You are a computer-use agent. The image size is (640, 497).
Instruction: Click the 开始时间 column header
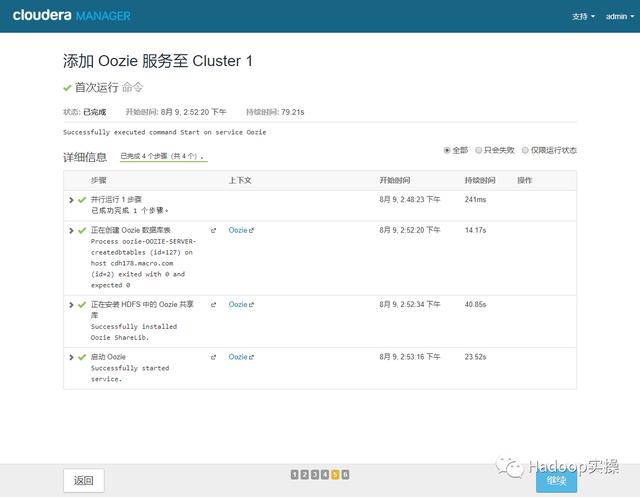tap(395, 180)
